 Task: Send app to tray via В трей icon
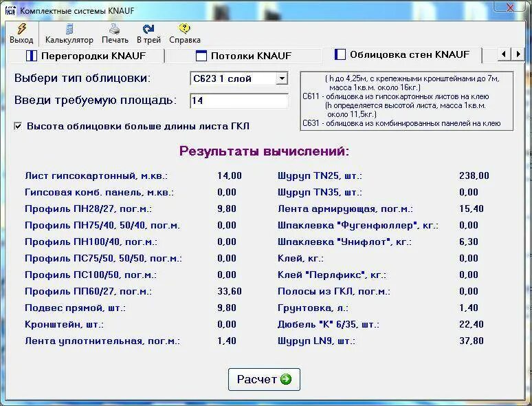(x=148, y=29)
